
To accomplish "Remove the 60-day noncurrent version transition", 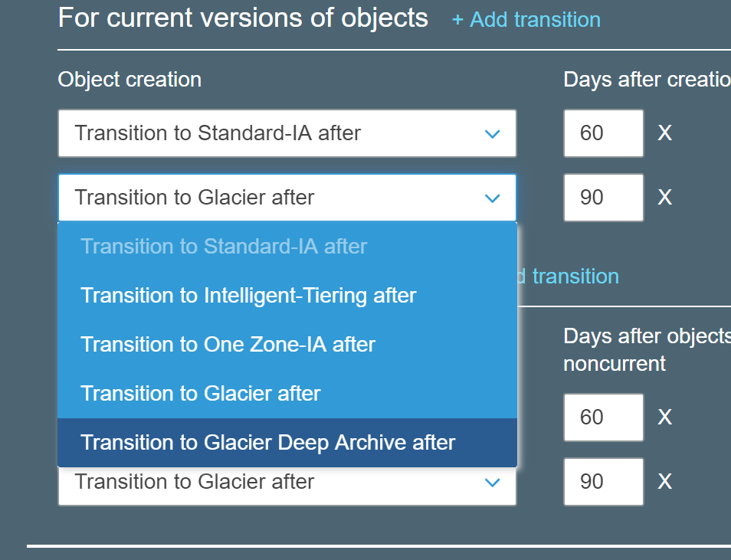I will point(664,418).
